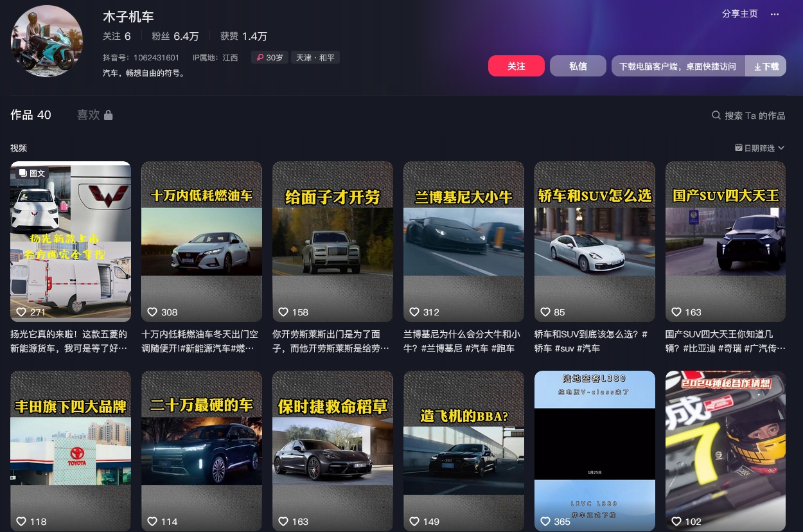The image size is (803, 532).
Task: Click the caption starting 你开劳斯莱斯出门
Action: 331,341
